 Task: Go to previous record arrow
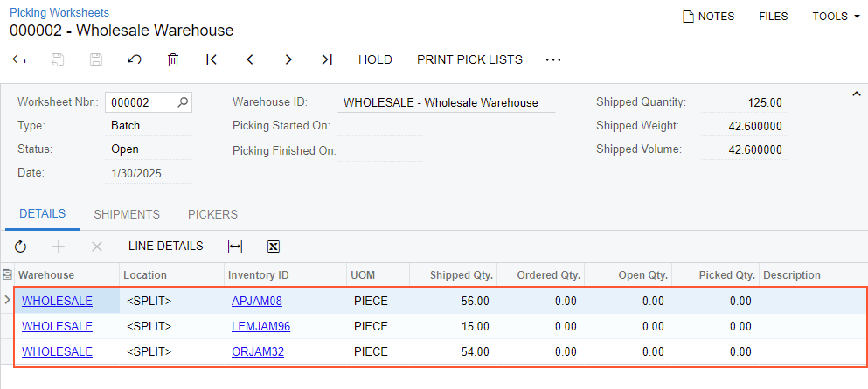coord(250,59)
